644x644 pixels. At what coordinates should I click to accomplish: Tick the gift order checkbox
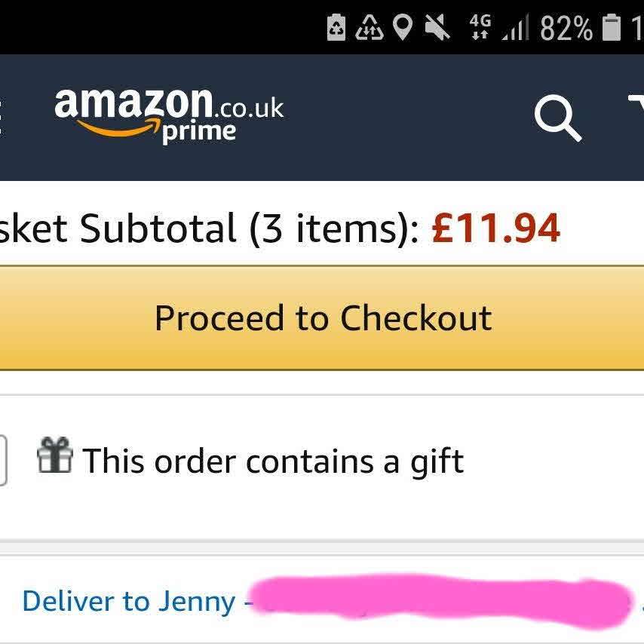tap(2, 460)
